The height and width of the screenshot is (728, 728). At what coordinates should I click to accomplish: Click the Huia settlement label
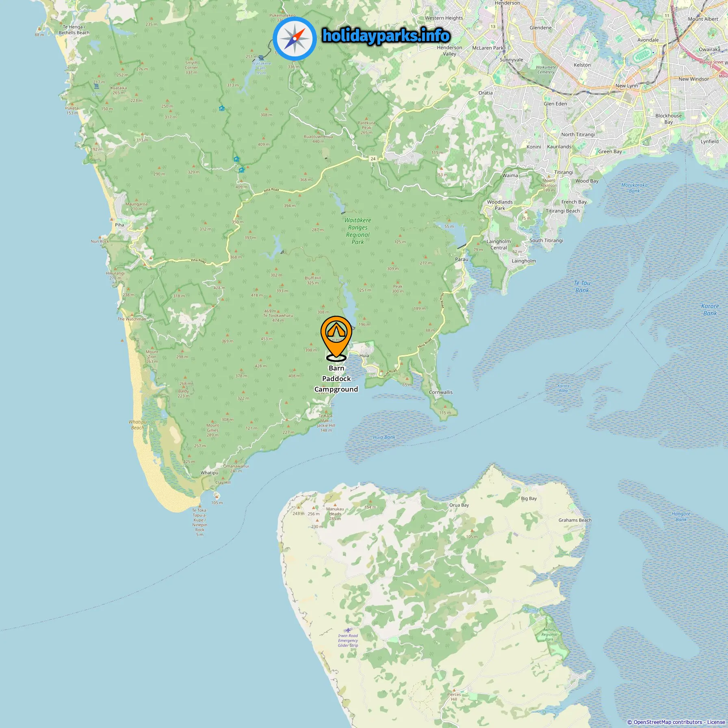364,355
